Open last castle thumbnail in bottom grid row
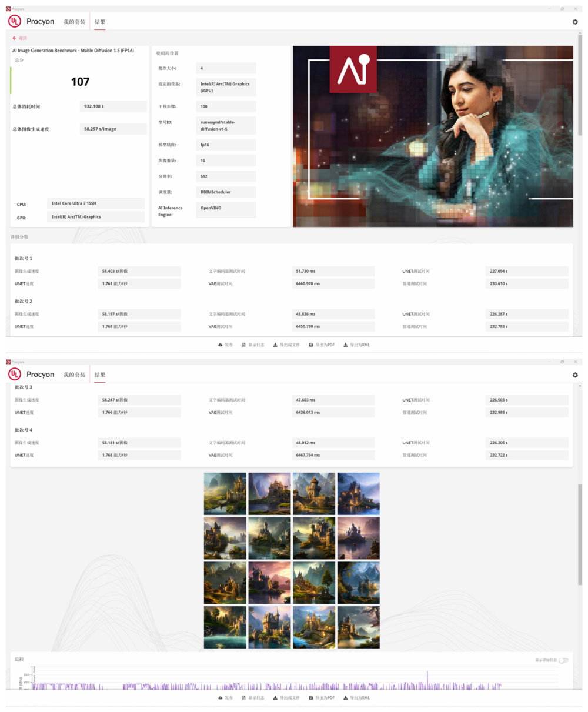 pos(359,627)
